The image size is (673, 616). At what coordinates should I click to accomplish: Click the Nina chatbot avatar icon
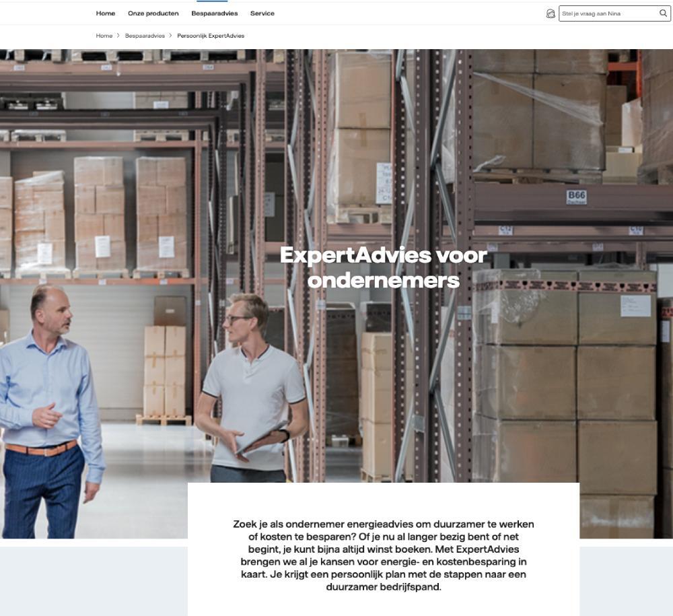pyautogui.click(x=551, y=13)
